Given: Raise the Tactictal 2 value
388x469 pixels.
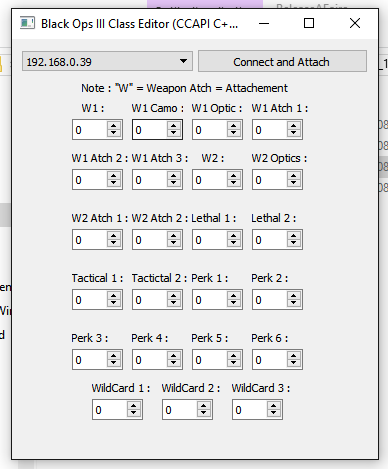Looking at the screenshot, I should (x=174, y=296).
